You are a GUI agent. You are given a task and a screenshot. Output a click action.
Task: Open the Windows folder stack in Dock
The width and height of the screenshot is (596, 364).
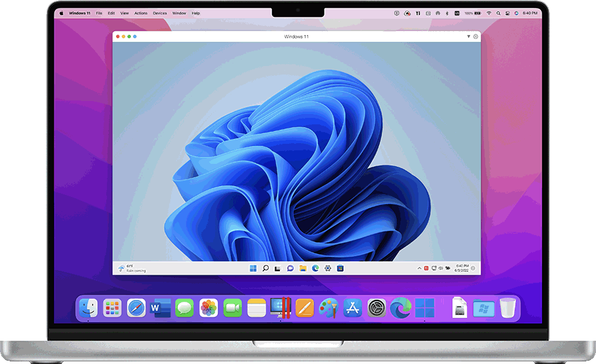(483, 308)
